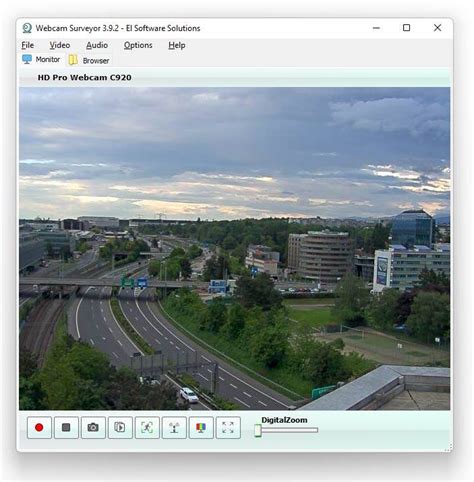Enable motion detection running-figure icon

(x=147, y=427)
